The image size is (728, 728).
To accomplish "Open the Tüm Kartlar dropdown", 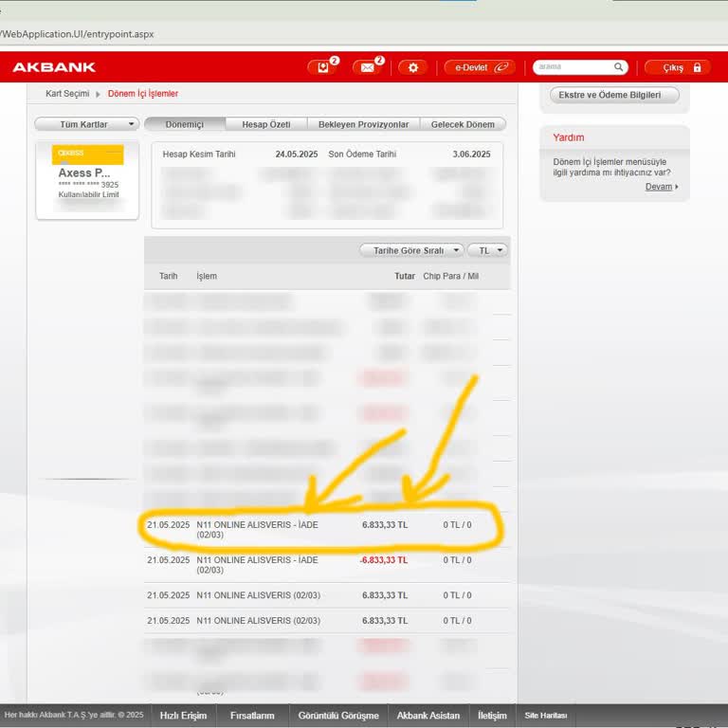I will (x=87, y=124).
